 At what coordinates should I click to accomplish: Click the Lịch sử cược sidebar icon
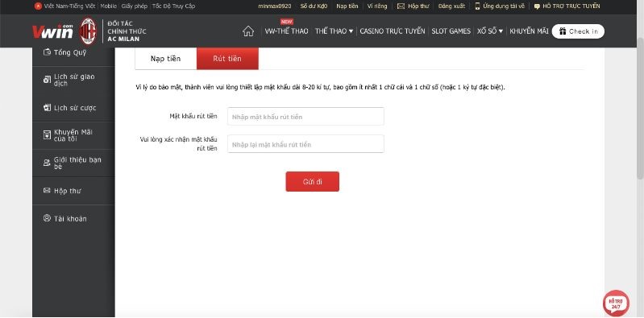pyautogui.click(x=47, y=108)
